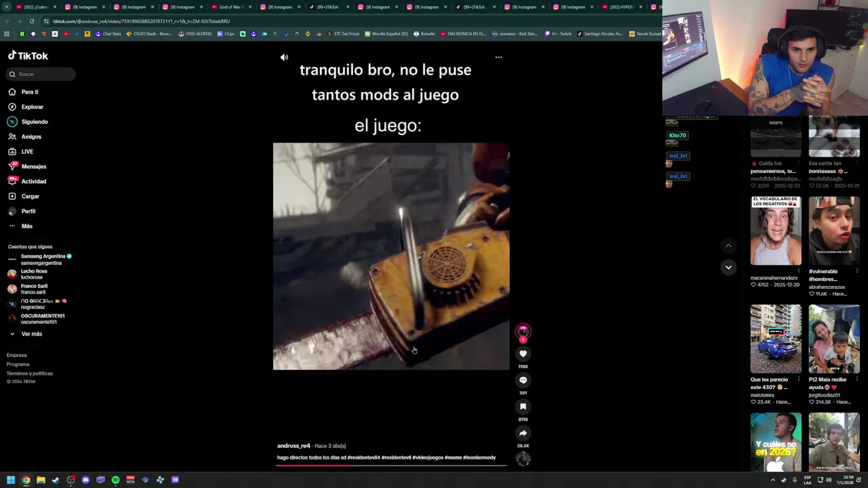Show hidden system tray icons
Viewport: 868px width, 488px height.
point(772,480)
